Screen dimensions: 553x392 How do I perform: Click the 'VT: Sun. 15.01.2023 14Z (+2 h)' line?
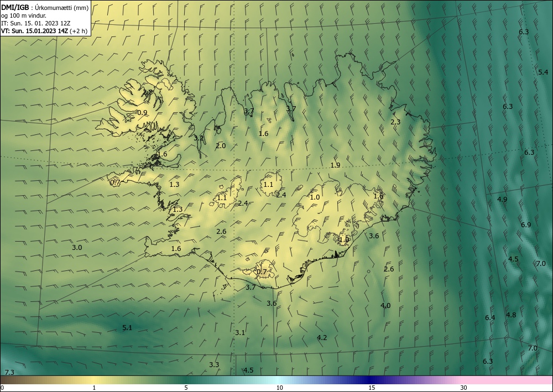point(44,31)
